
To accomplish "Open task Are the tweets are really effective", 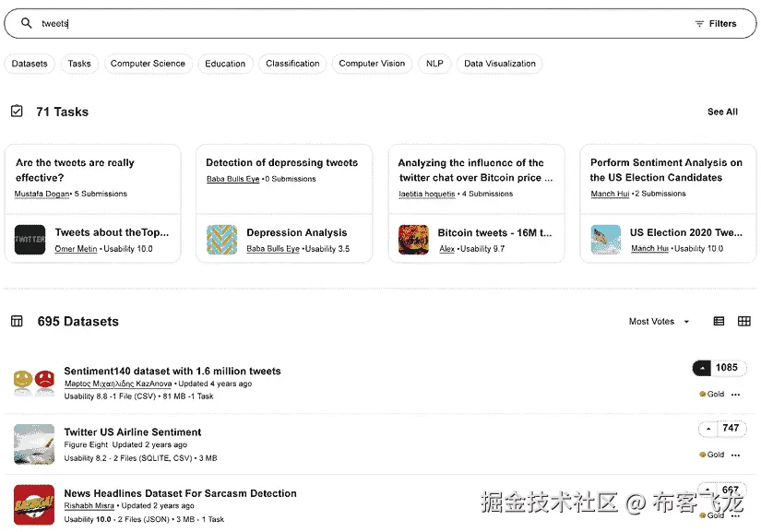I will [x=75, y=171].
